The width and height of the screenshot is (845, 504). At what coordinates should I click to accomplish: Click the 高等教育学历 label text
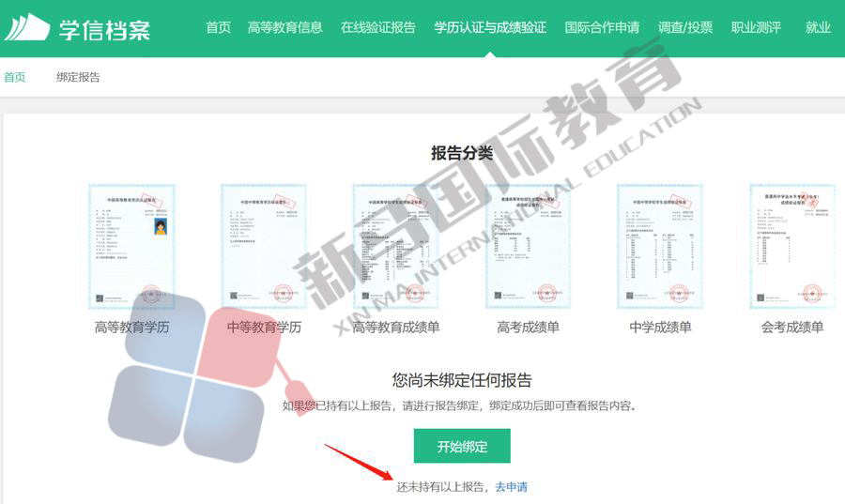[x=131, y=328]
